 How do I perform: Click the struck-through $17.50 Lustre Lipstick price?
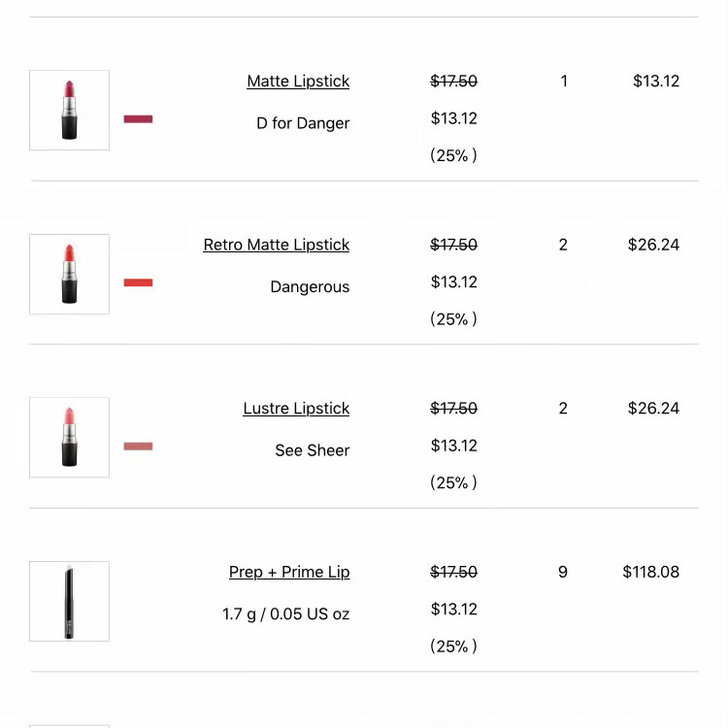[x=453, y=408]
